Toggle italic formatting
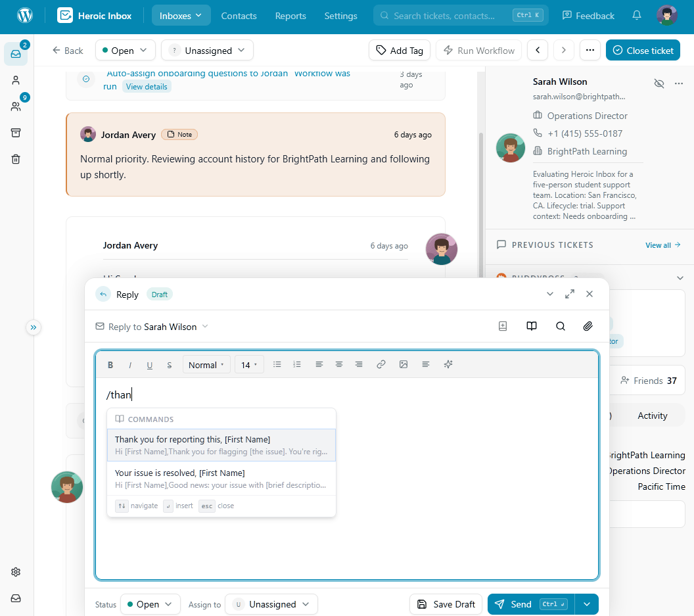Viewport: 694px width, 616px height. 129,365
